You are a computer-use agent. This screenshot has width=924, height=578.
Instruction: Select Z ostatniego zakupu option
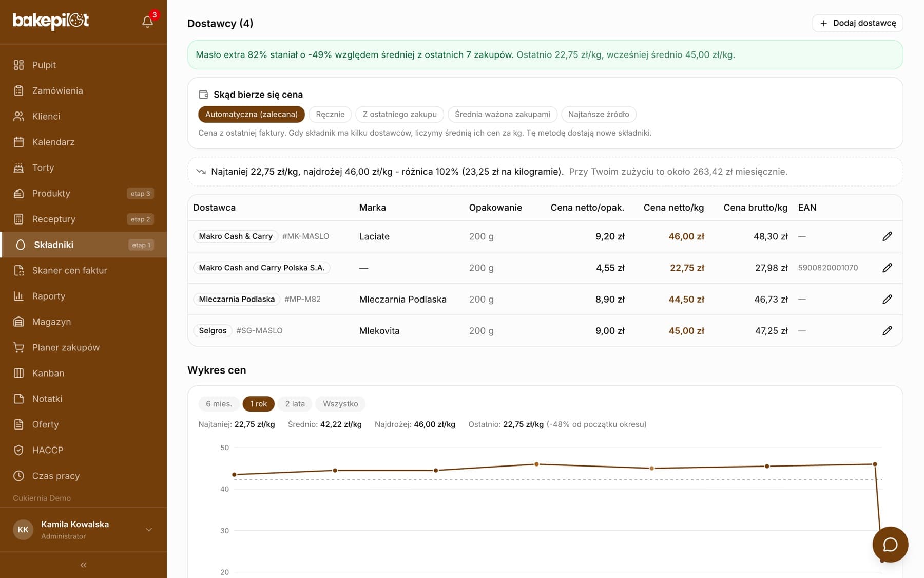point(399,114)
